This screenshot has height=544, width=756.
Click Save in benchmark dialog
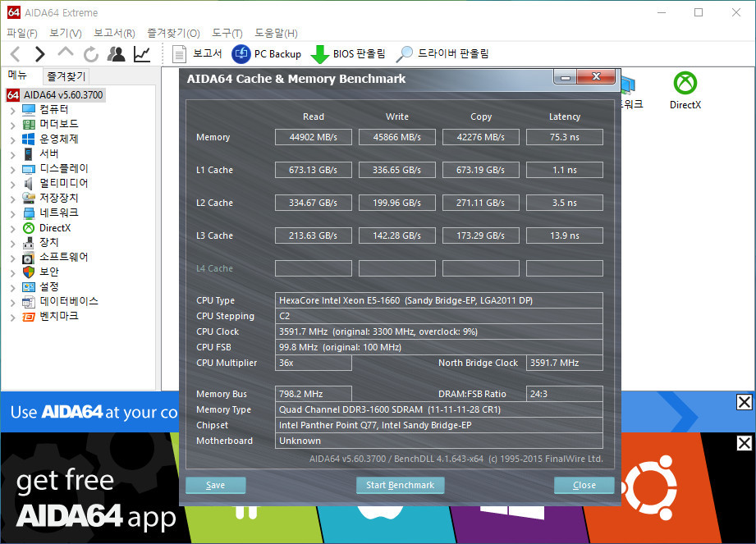216,485
